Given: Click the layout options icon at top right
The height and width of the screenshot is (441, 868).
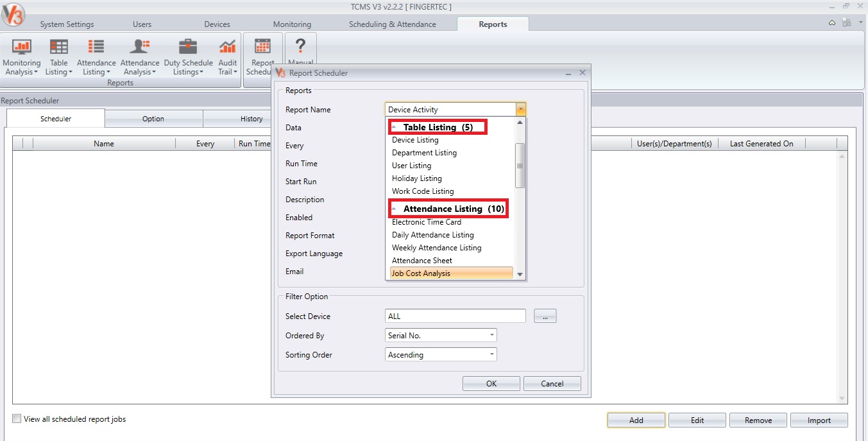Looking at the screenshot, I should tap(847, 22).
